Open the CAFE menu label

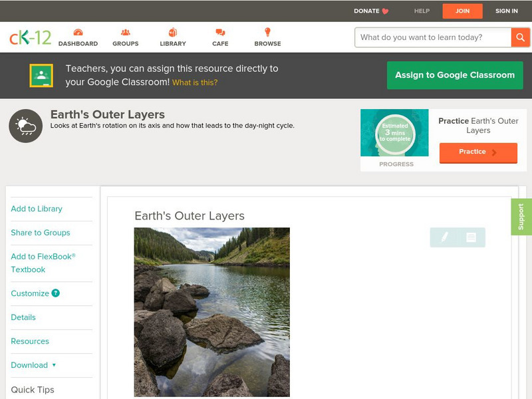coord(220,44)
